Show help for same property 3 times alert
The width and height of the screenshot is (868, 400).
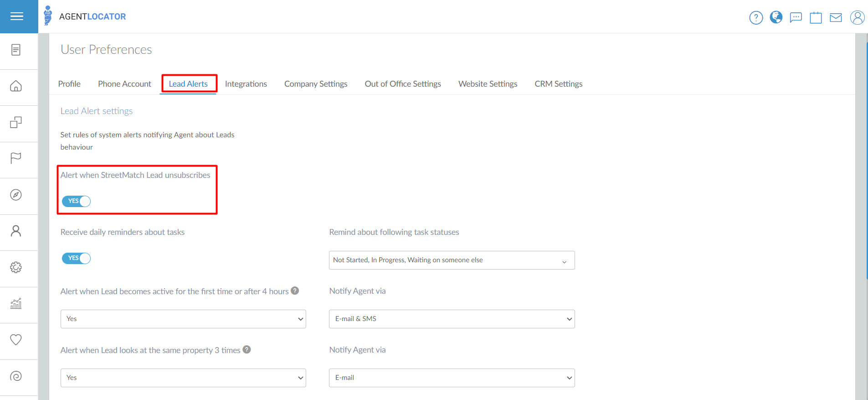tap(247, 349)
